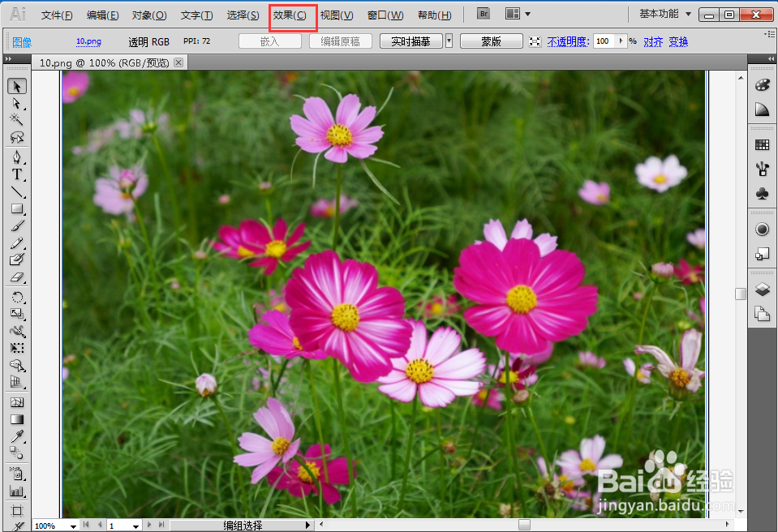The image size is (778, 532).
Task: Select the Eyedropper tool
Action: (x=17, y=436)
